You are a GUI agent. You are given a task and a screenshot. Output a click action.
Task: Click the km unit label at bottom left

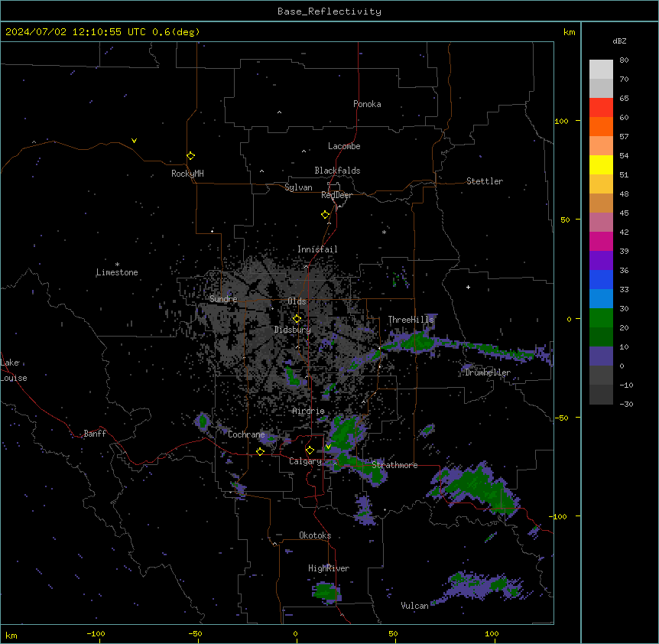11,635
